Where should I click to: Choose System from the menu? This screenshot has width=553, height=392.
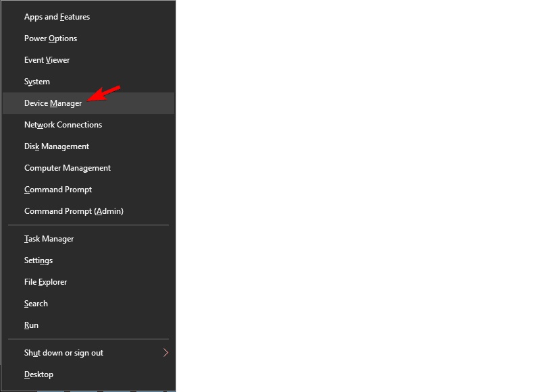coord(88,82)
